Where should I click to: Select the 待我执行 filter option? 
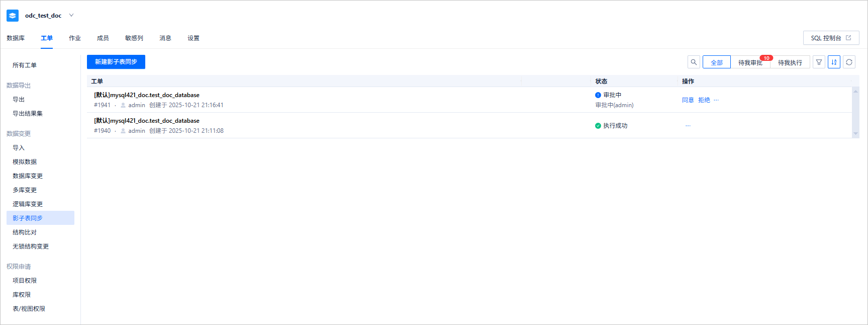790,62
